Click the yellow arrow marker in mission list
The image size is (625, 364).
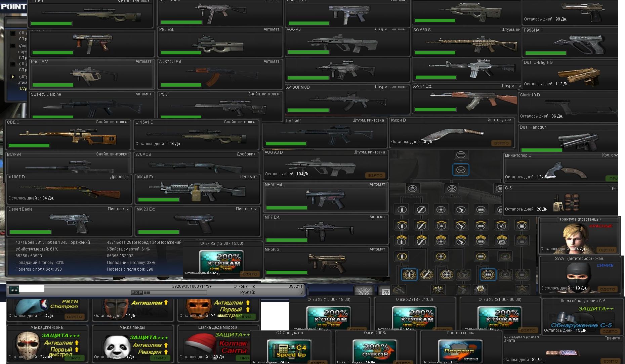13,77
